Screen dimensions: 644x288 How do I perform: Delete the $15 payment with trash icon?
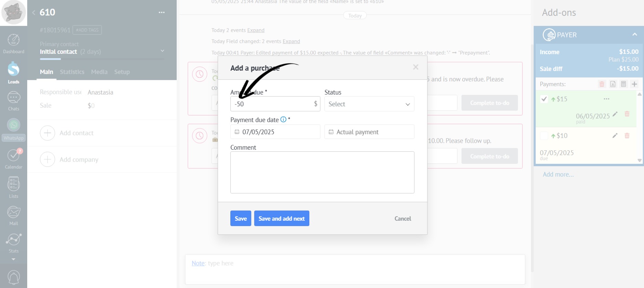[x=627, y=114]
